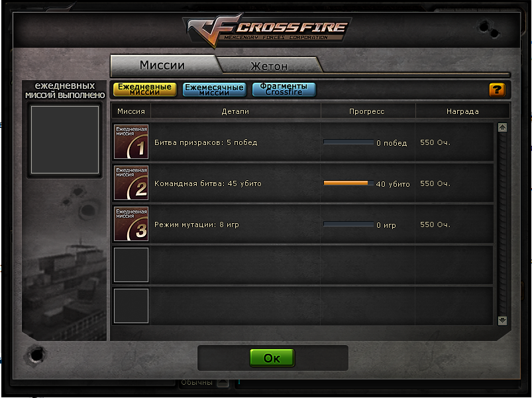Click the CrossFire logo at top
The height and width of the screenshot is (398, 532).
tap(267, 30)
